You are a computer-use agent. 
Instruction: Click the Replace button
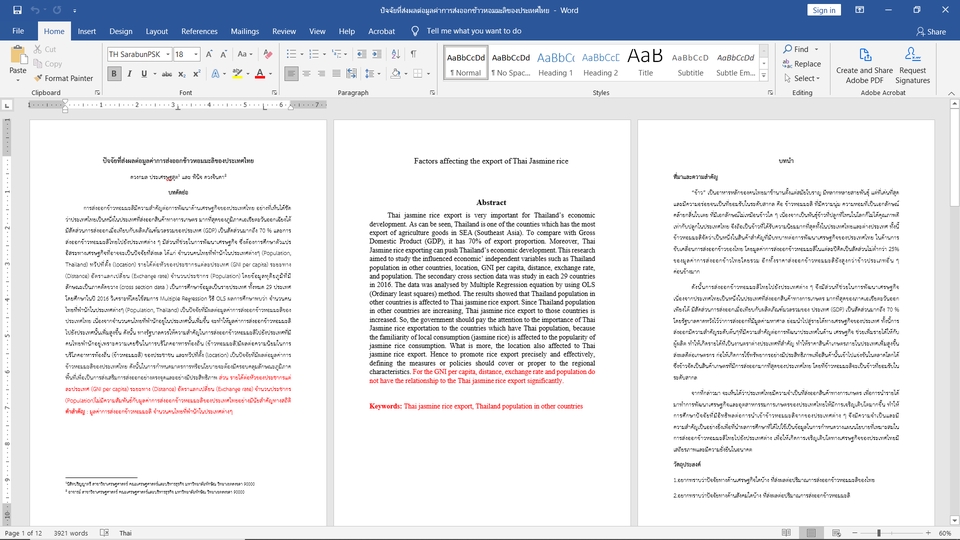(x=801, y=64)
